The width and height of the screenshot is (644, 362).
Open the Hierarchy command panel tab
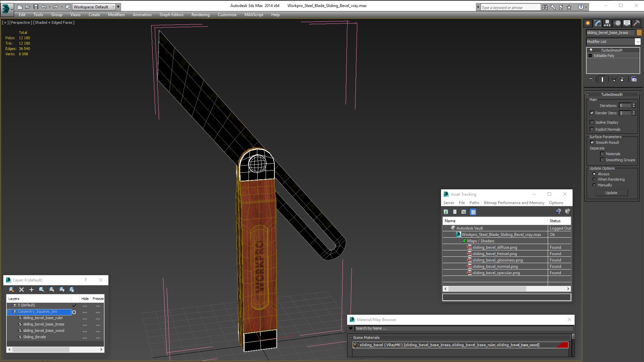pyautogui.click(x=607, y=23)
